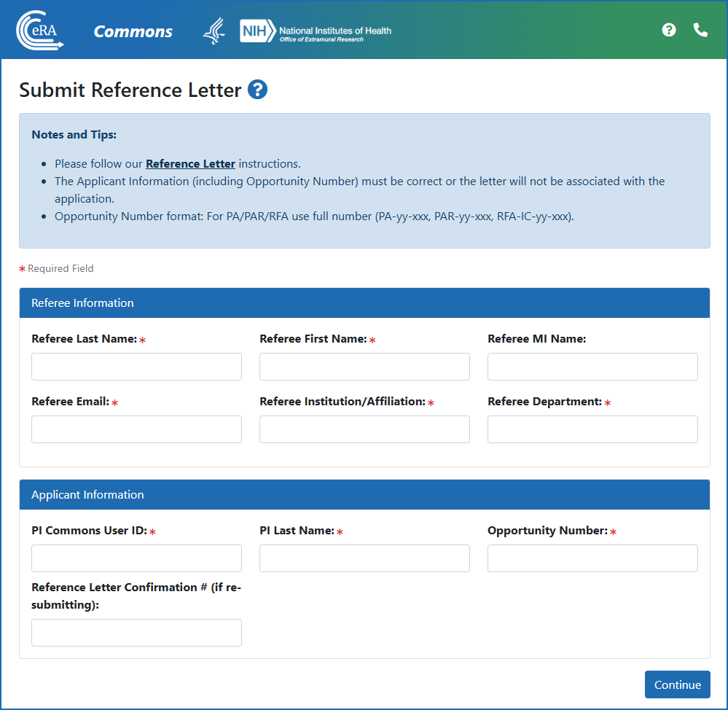This screenshot has height=710, width=728.
Task: Open the Reference Letter instructions link
Action: click(x=190, y=163)
